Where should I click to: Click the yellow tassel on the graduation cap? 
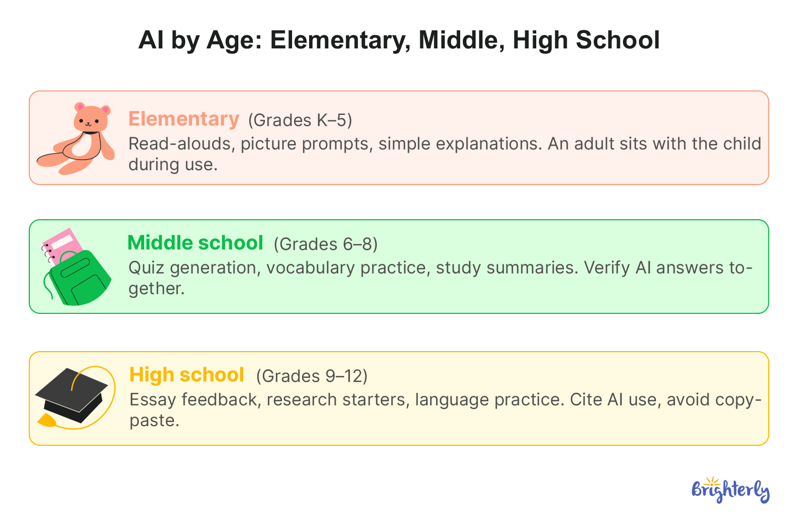pyautogui.click(x=47, y=421)
